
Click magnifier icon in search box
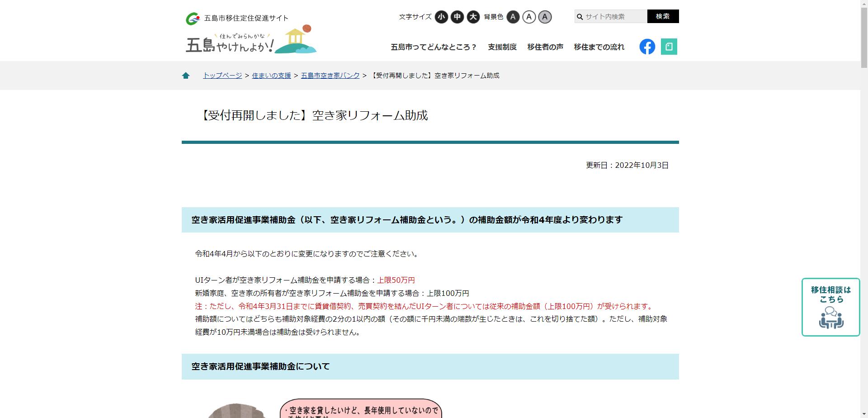click(580, 17)
